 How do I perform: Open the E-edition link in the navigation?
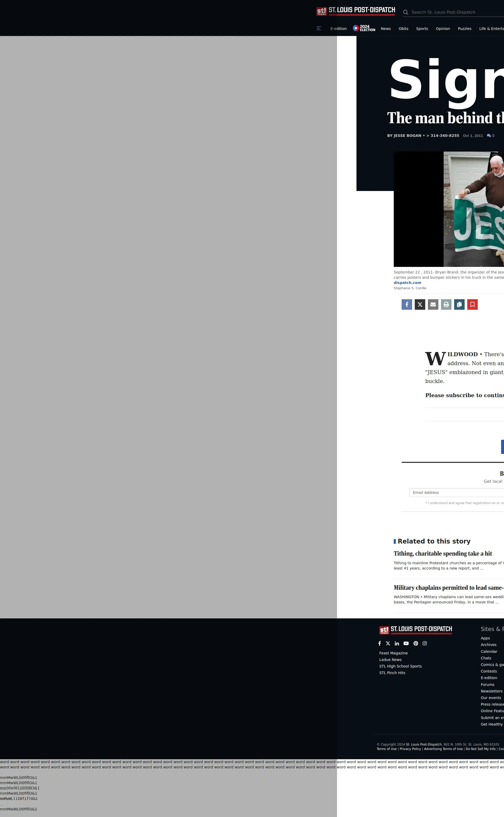tap(338, 29)
